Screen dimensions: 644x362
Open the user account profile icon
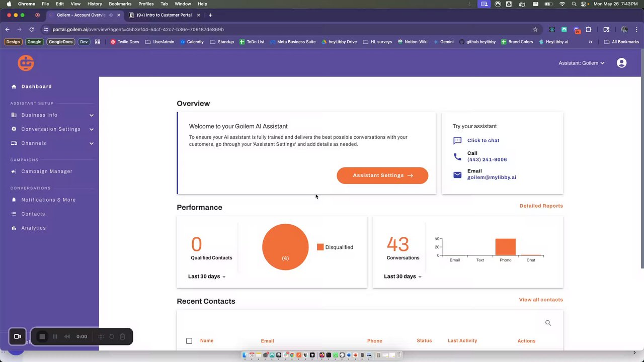pyautogui.click(x=622, y=63)
